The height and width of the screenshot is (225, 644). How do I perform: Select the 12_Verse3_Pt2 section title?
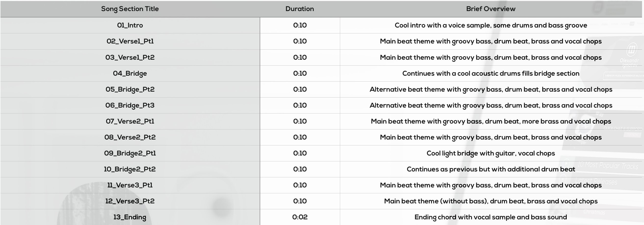pyautogui.click(x=130, y=201)
